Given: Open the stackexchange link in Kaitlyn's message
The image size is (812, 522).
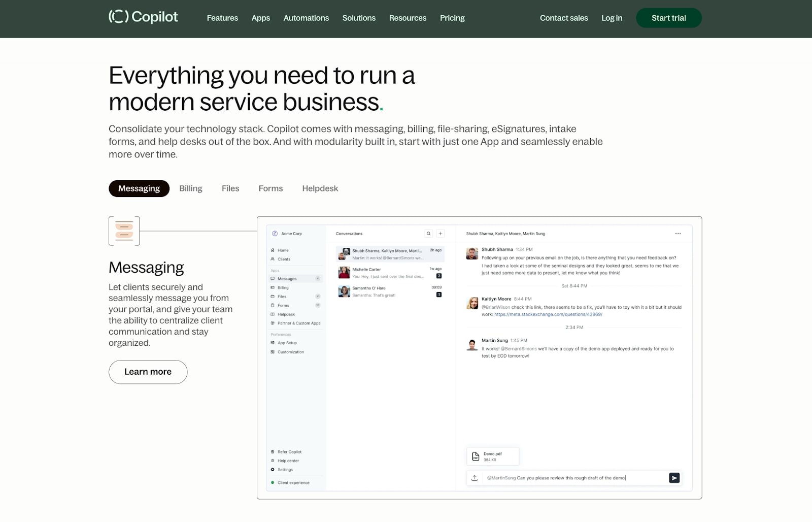Looking at the screenshot, I should pyautogui.click(x=548, y=314).
